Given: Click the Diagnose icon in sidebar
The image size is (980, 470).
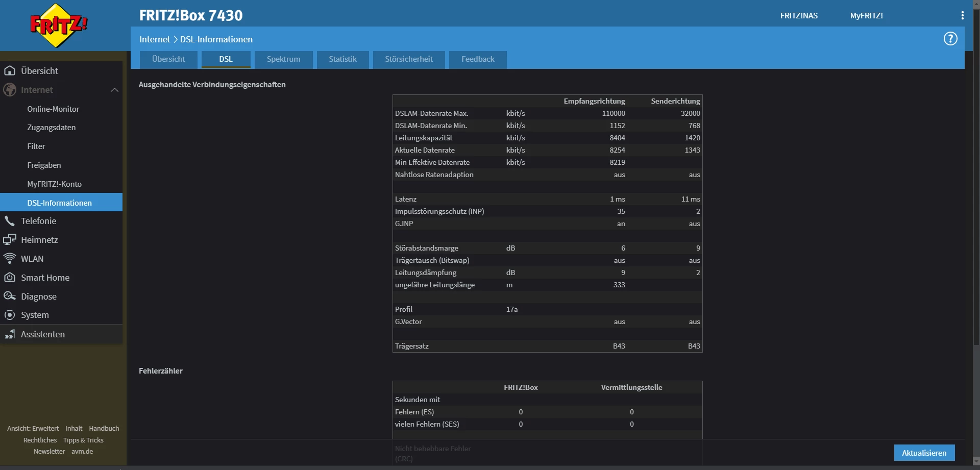Looking at the screenshot, I should click(10, 296).
